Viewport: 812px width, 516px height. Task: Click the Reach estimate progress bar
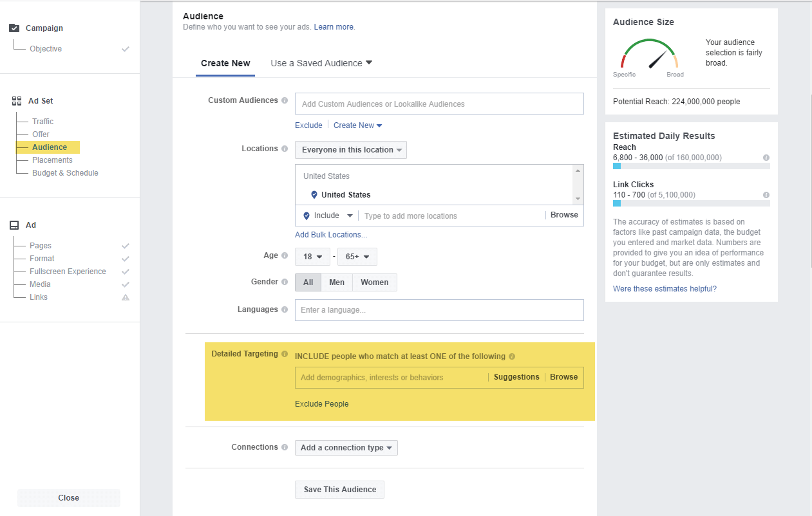692,165
